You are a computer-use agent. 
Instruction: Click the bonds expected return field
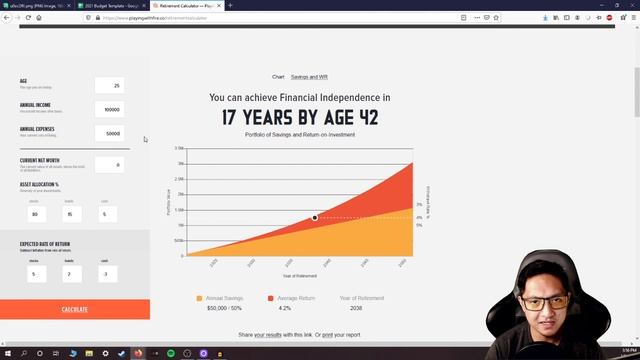(72, 274)
